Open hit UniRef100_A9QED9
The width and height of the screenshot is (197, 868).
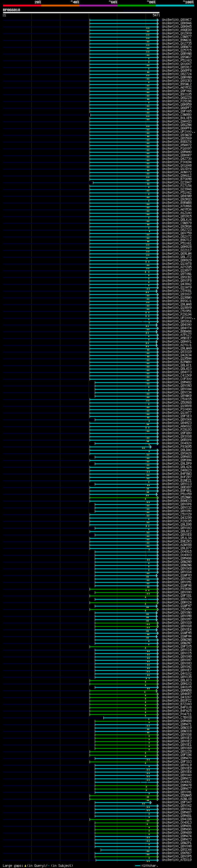click(177, 30)
